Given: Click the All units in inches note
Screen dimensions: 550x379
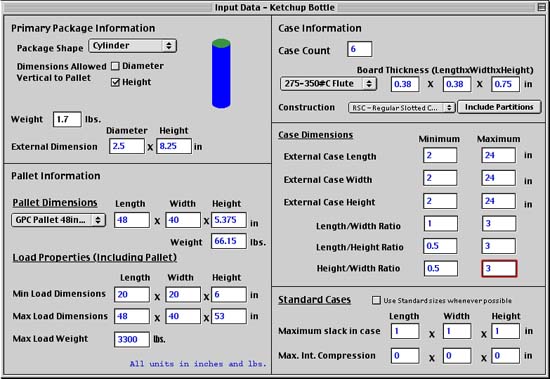Looking at the screenshot, I should tap(198, 364).
